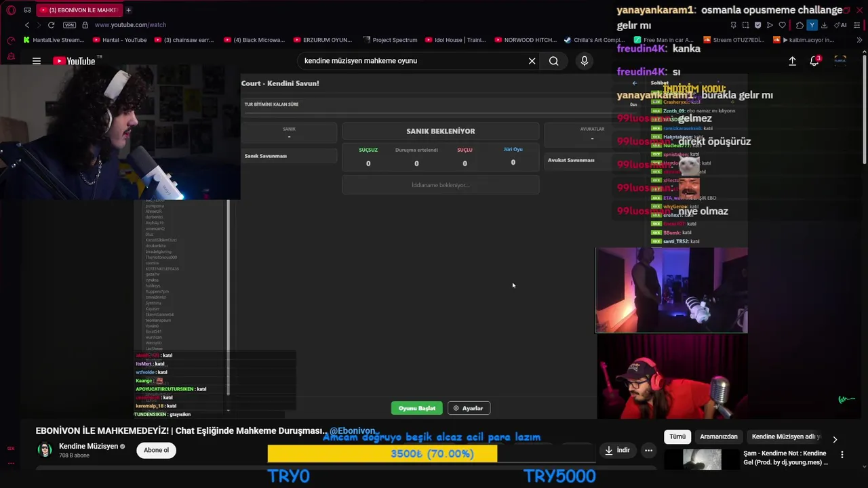Open Kendine Müzisyen channel name
868x488 pixels.
tap(88, 446)
